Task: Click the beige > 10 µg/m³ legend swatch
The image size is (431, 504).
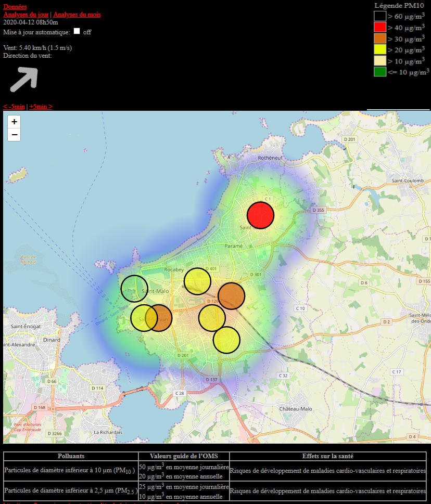Action: tap(380, 61)
